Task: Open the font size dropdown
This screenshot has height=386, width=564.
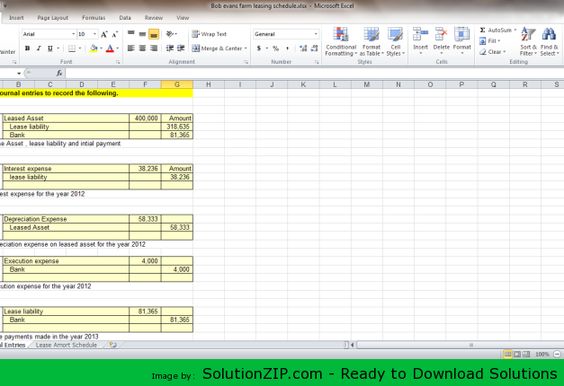Action: coord(95,34)
